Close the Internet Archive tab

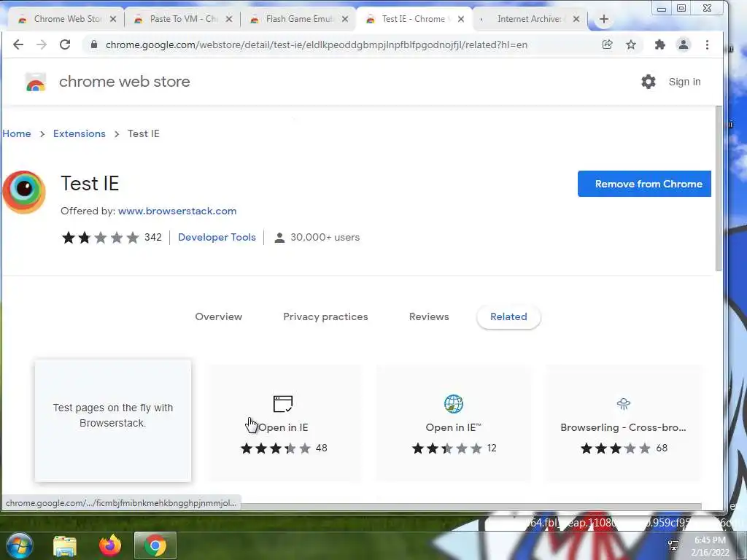point(576,19)
